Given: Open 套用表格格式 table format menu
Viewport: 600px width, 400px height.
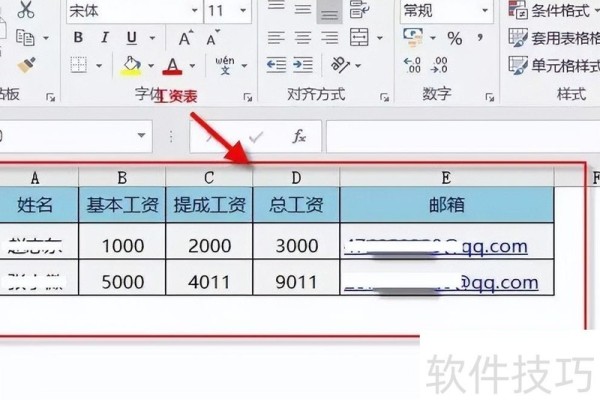Looking at the screenshot, I should click(x=554, y=38).
